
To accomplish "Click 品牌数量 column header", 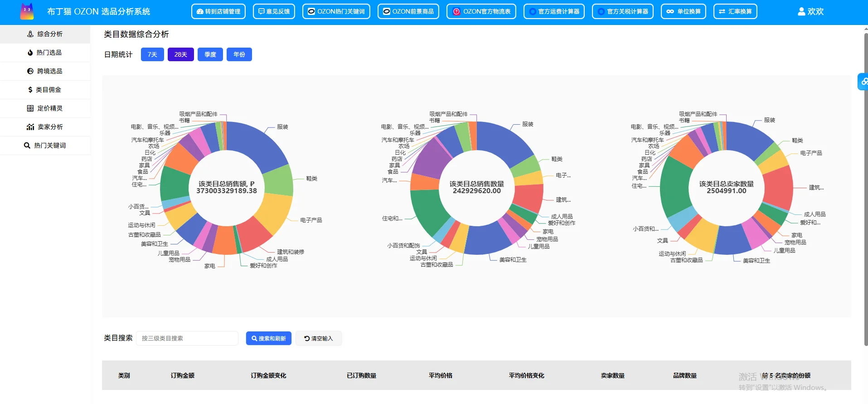I will coord(685,375).
